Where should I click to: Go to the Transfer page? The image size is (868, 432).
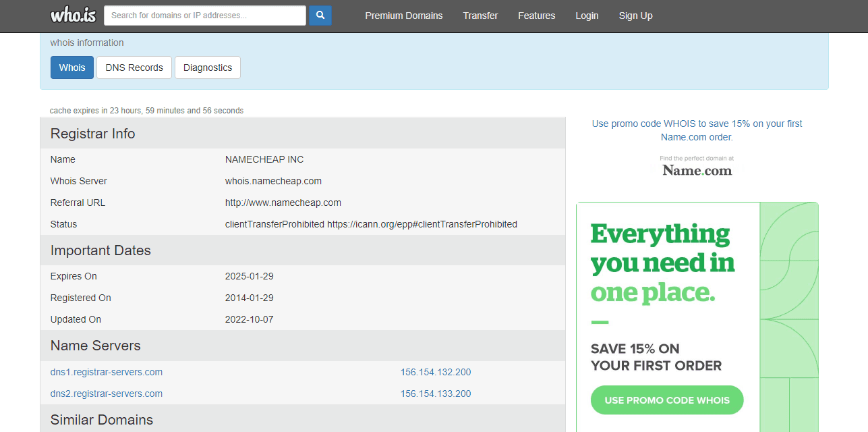click(x=480, y=16)
